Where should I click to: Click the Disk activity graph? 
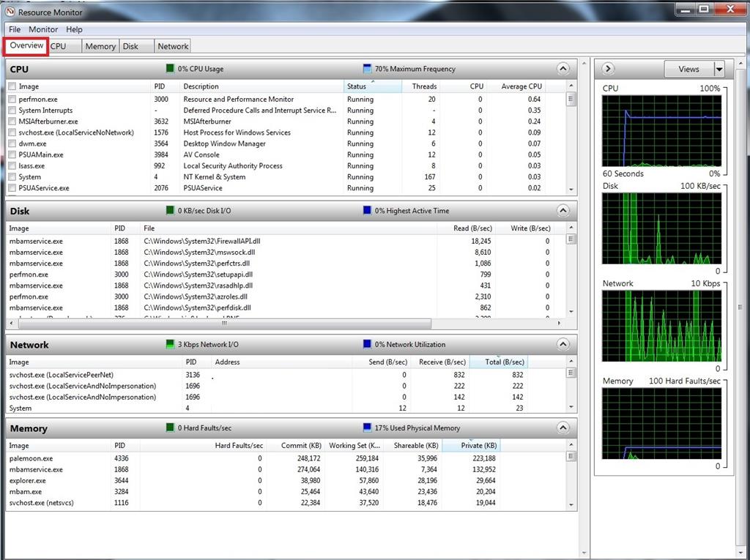661,228
